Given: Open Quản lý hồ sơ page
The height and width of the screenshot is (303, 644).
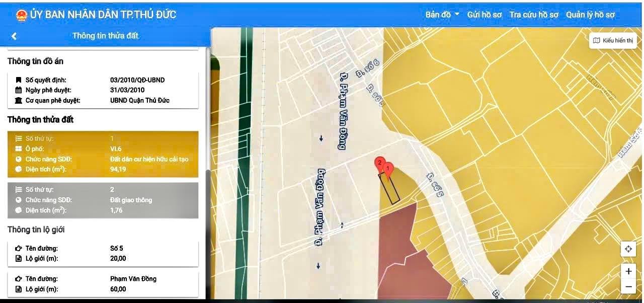Looking at the screenshot, I should [590, 15].
